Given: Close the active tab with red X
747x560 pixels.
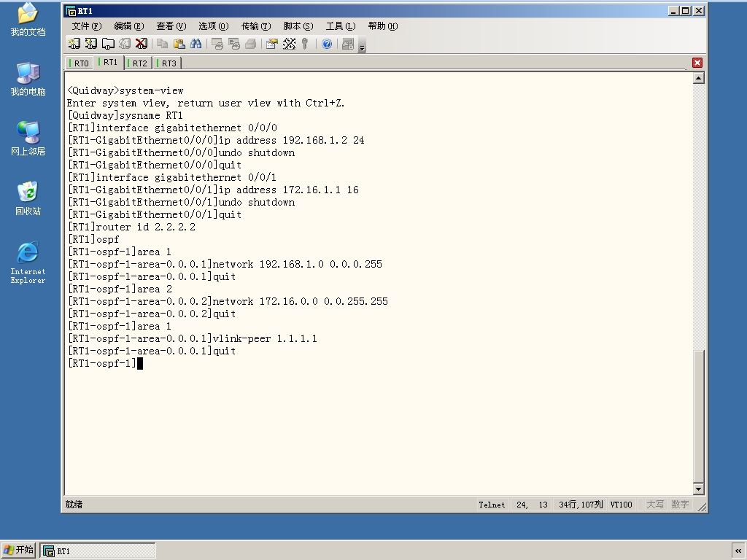Looking at the screenshot, I should 697,63.
